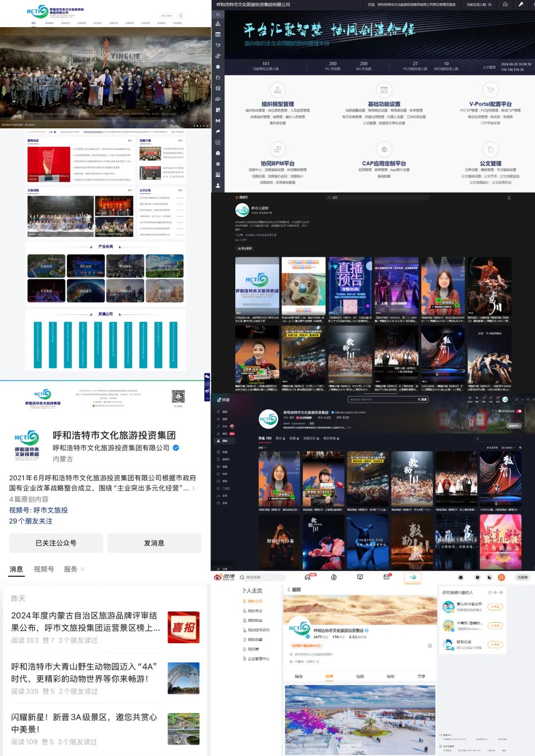Open the 组织模型管理 circle icon

tap(277, 90)
